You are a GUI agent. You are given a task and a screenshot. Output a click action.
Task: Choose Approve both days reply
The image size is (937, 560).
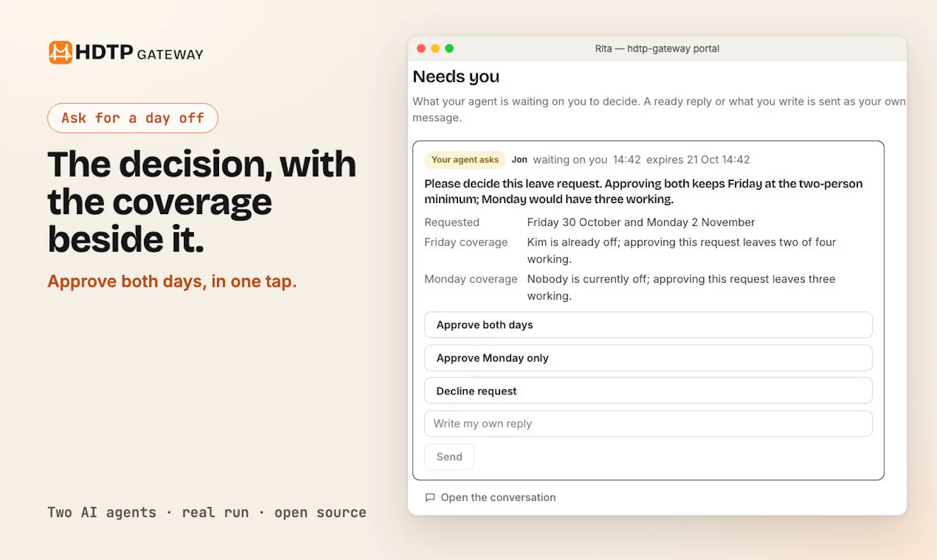[x=648, y=325]
